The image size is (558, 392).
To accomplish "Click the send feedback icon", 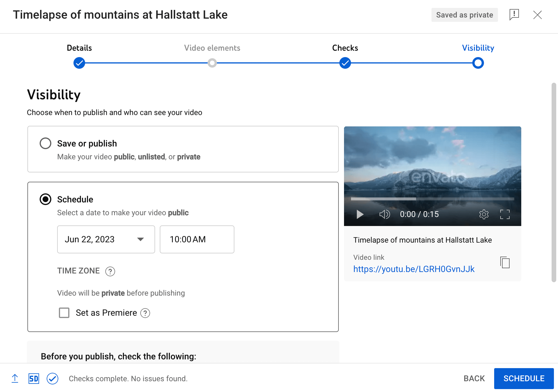I will coord(514,15).
